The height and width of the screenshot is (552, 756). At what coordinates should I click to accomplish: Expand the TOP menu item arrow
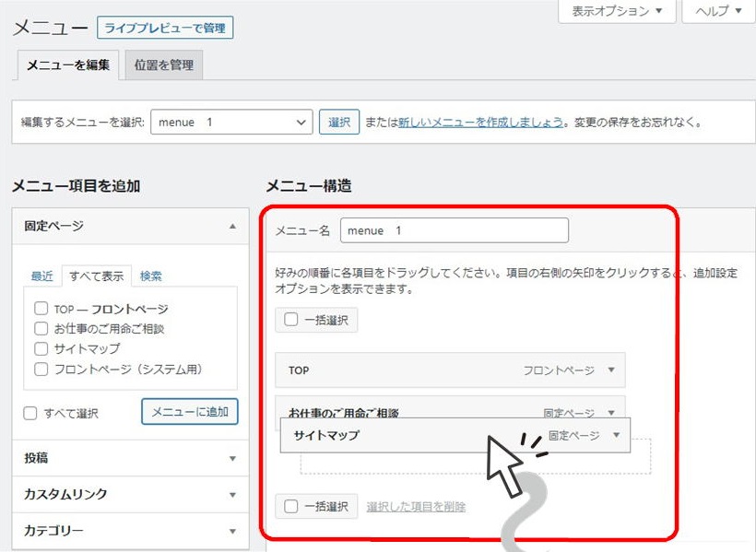click(610, 370)
